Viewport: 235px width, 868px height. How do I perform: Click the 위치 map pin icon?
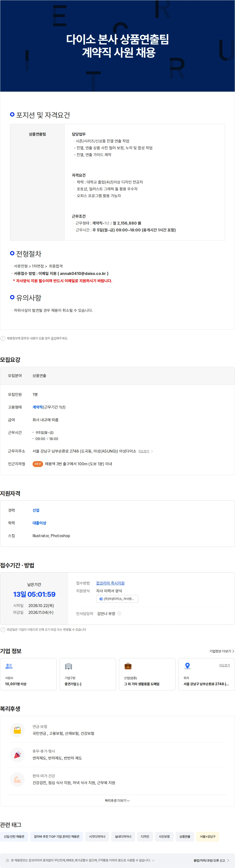tap(188, 666)
